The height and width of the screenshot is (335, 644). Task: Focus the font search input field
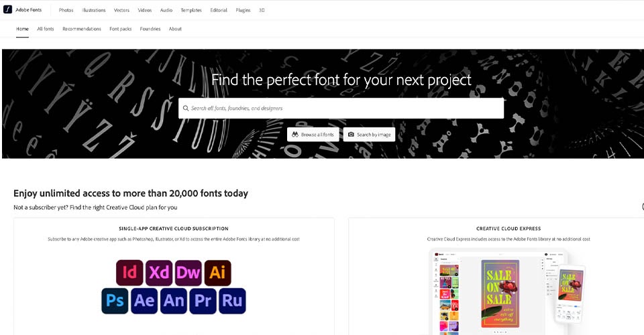pos(341,109)
